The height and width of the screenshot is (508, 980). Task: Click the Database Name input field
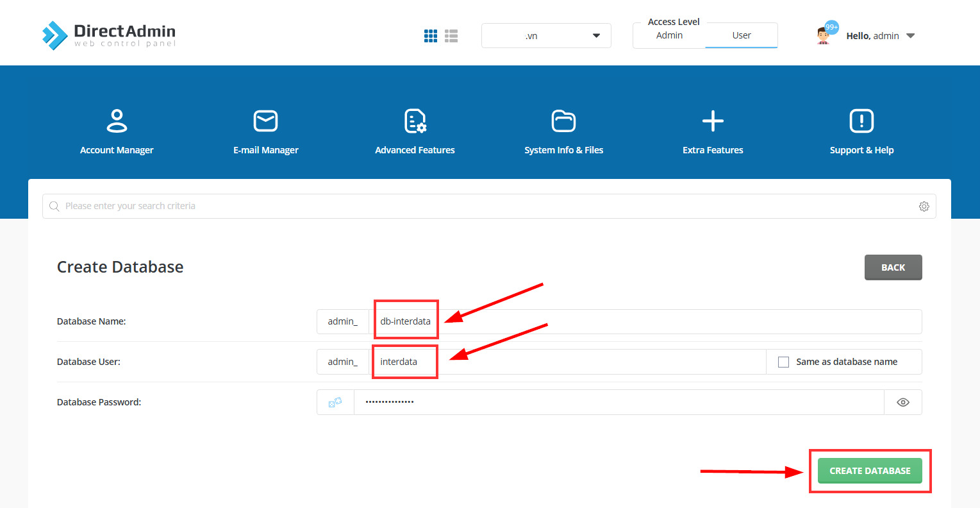pos(645,321)
